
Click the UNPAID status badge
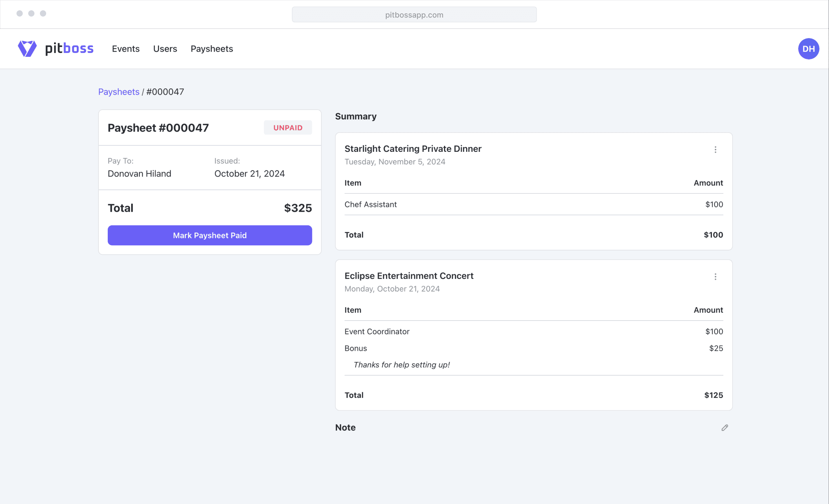click(x=288, y=128)
